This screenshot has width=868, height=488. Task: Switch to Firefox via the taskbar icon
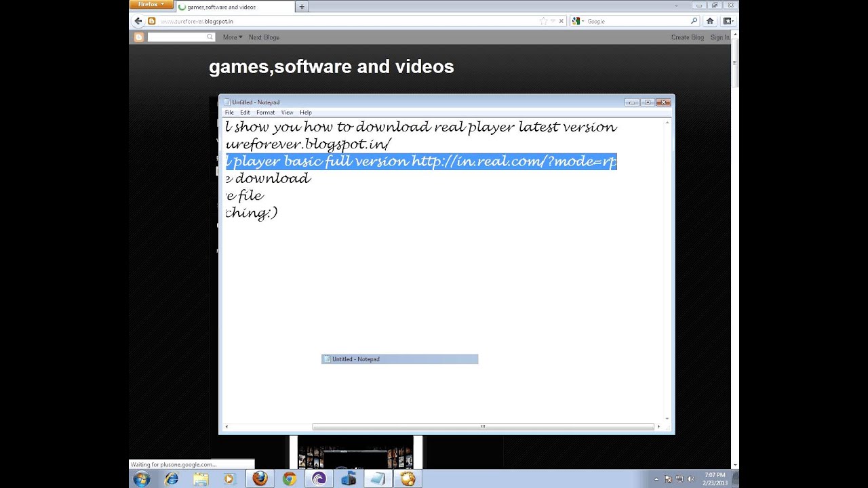(260, 479)
